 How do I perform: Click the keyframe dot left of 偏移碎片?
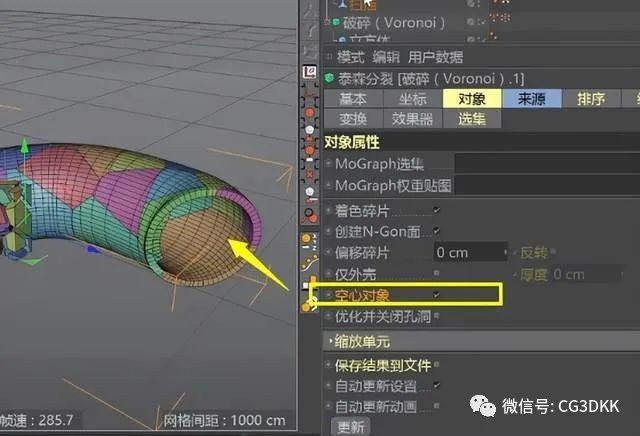[328, 252]
